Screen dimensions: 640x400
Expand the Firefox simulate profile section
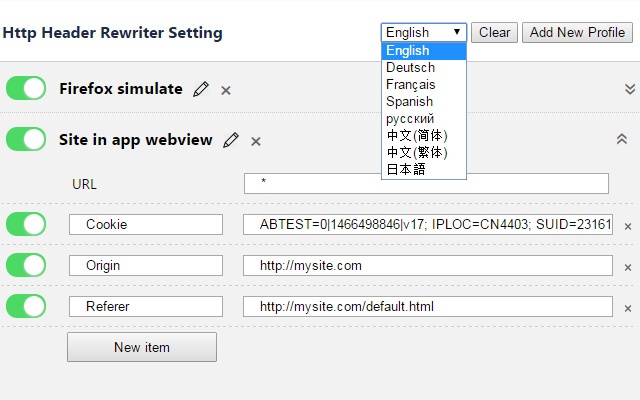coord(630,89)
